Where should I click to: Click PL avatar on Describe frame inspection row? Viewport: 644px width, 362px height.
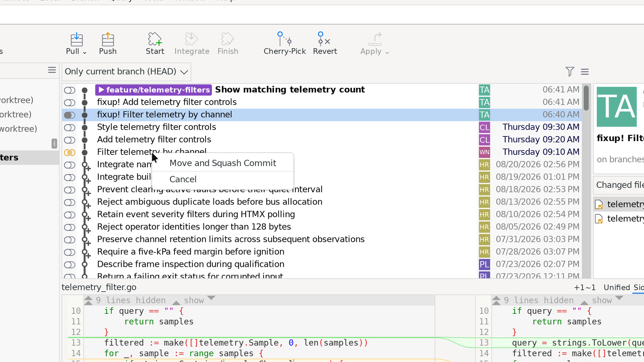tap(484, 264)
